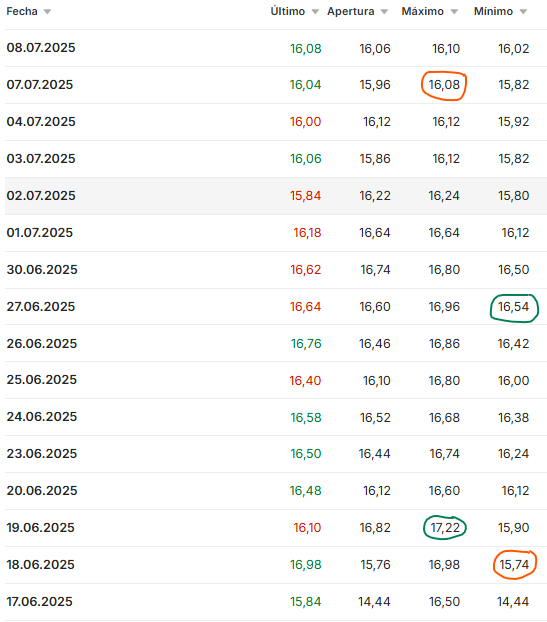Click the 14,44 opening price
This screenshot has width=547, height=622.
point(374,602)
